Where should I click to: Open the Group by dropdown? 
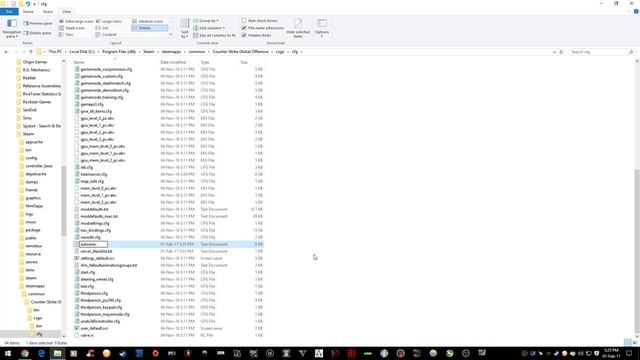tap(206, 20)
